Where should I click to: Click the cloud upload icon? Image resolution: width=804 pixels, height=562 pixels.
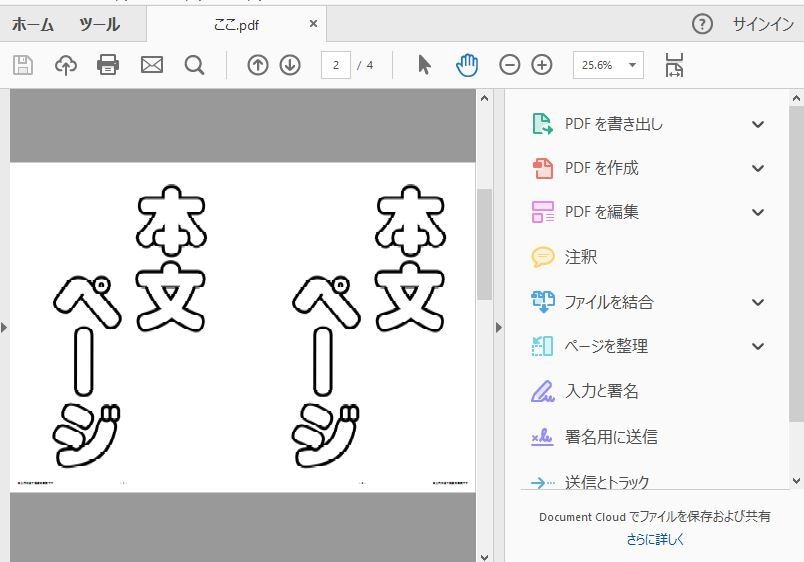66,65
